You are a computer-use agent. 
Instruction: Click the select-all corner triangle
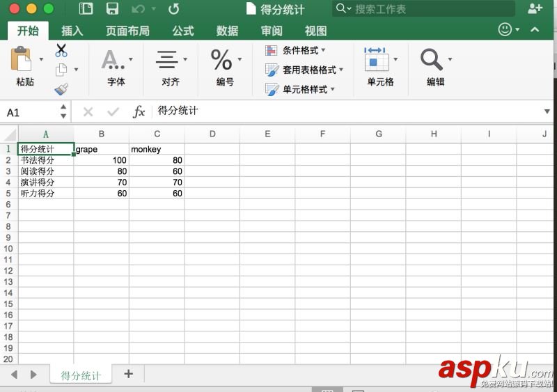[x=10, y=135]
